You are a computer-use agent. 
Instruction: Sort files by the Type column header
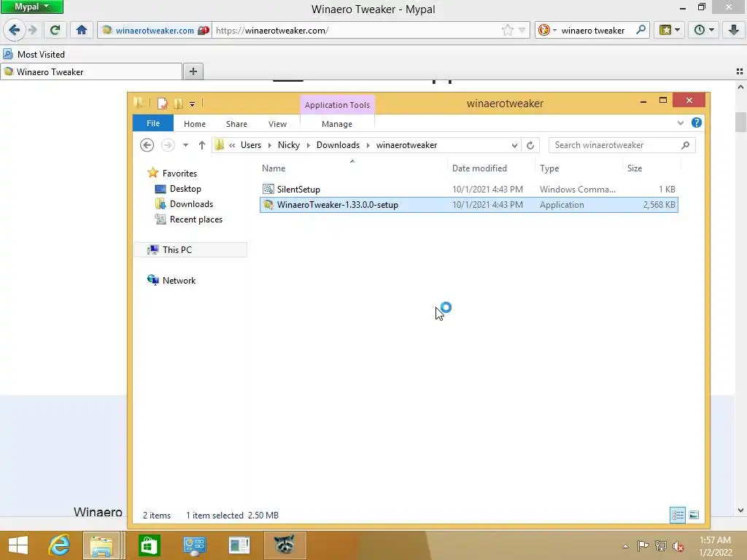tap(578, 168)
